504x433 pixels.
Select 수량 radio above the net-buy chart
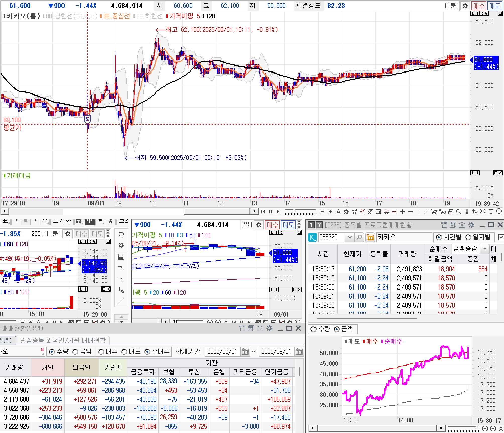313,329
